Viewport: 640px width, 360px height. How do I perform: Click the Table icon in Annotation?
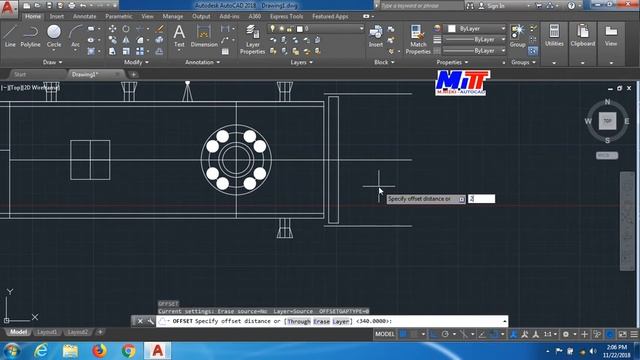tap(225, 51)
